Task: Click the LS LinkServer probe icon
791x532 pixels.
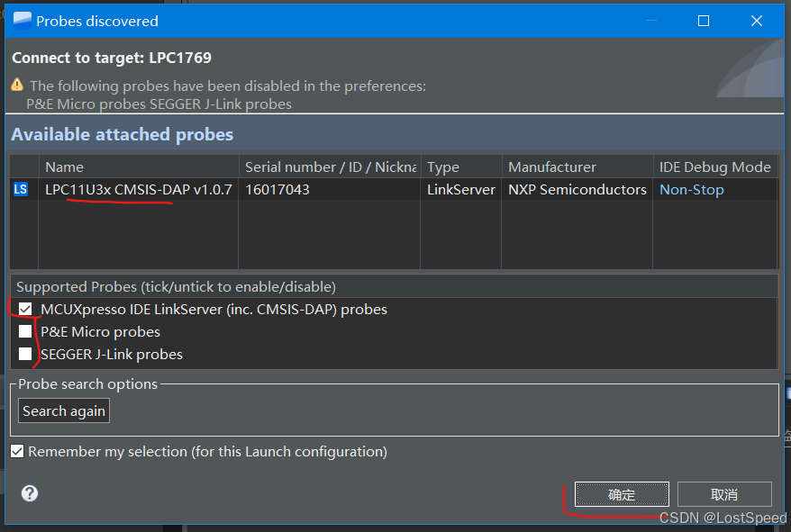Action: tap(21, 189)
